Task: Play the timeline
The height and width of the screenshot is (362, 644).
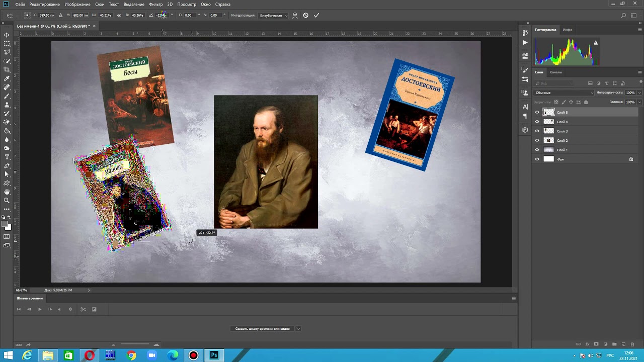Action: tap(40, 309)
